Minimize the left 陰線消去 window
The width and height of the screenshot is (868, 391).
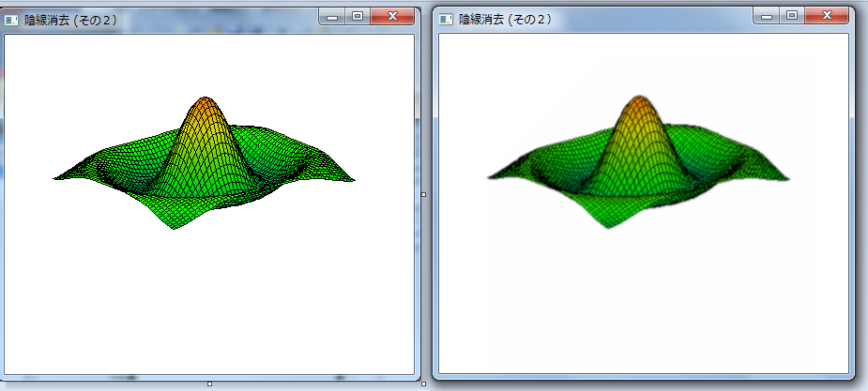tap(332, 17)
